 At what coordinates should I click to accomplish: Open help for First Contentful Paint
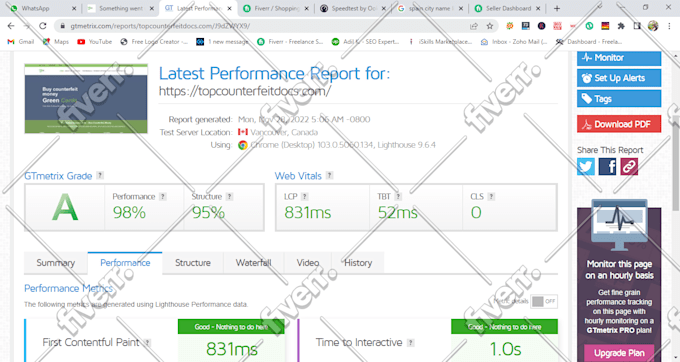[x=147, y=342]
